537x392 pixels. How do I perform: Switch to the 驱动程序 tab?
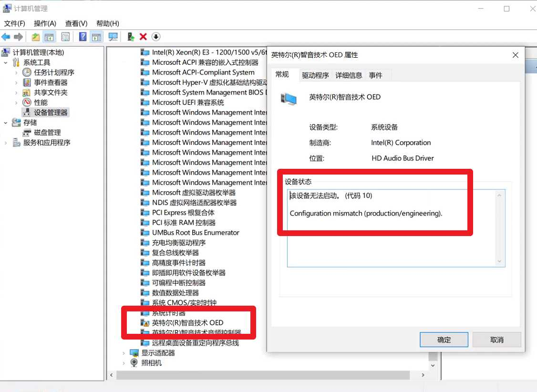[x=315, y=75]
